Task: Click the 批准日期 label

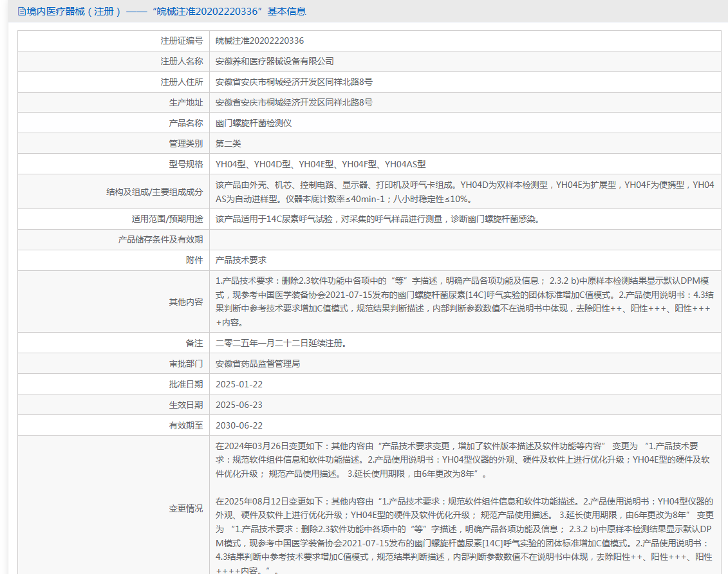Action: [186, 384]
